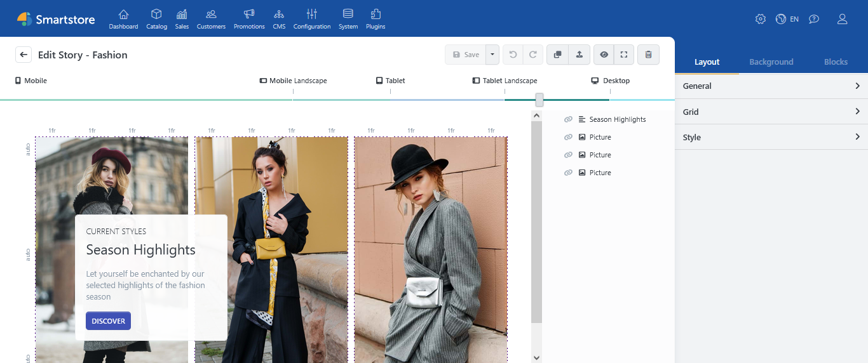This screenshot has height=363, width=868.
Task: Open the help chat bubble icon
Action: click(814, 19)
